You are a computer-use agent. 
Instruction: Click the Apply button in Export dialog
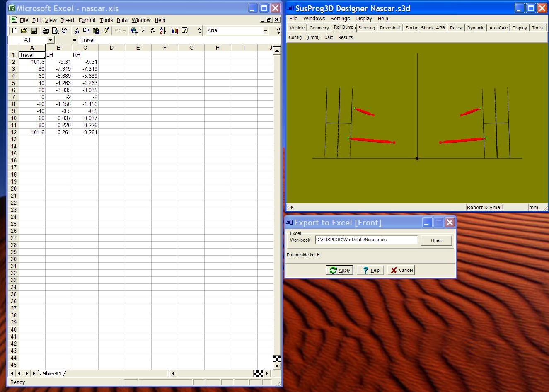point(340,270)
